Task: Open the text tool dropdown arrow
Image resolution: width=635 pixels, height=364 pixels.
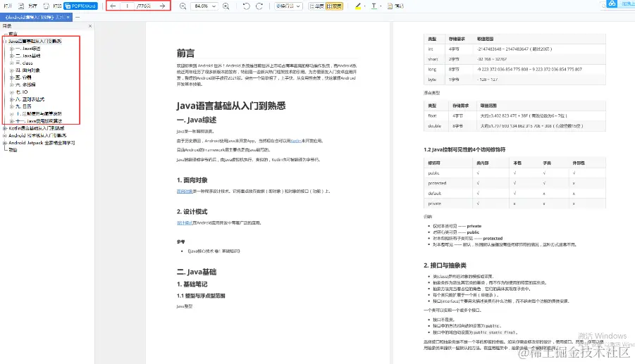Action: pyautogui.click(x=381, y=6)
